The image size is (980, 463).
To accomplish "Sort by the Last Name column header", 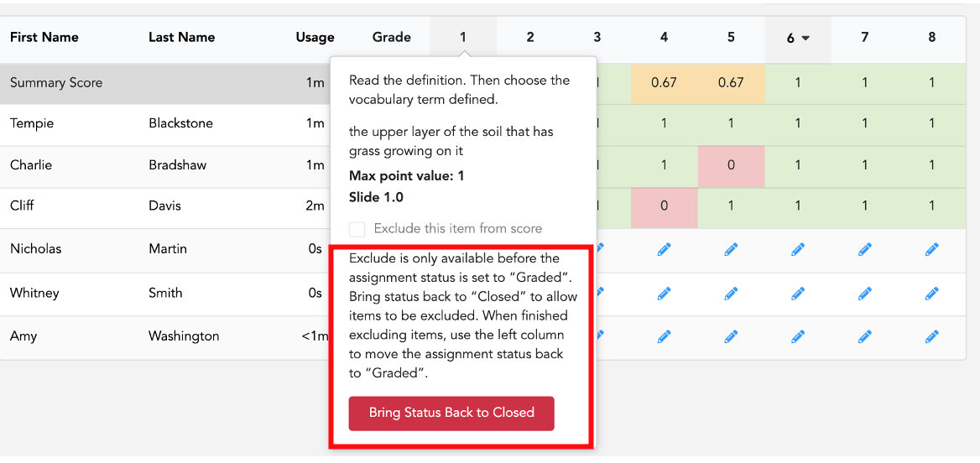I will click(x=181, y=38).
